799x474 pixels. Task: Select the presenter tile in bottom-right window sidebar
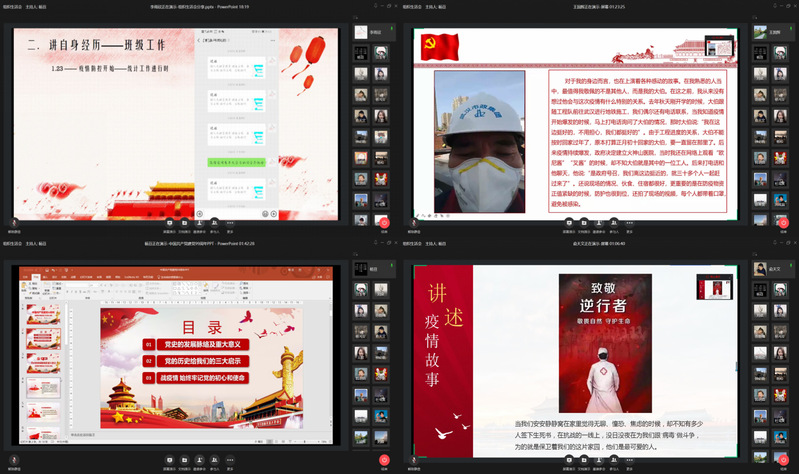pos(774,269)
